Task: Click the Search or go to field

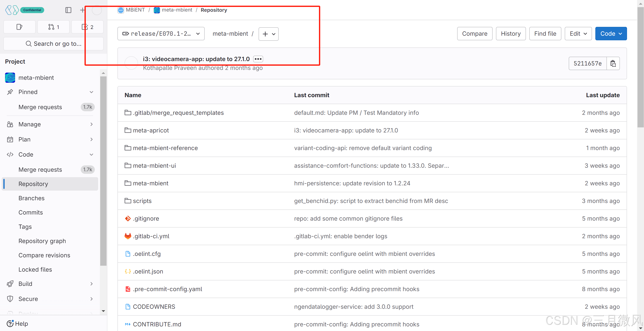Action: 53,44
